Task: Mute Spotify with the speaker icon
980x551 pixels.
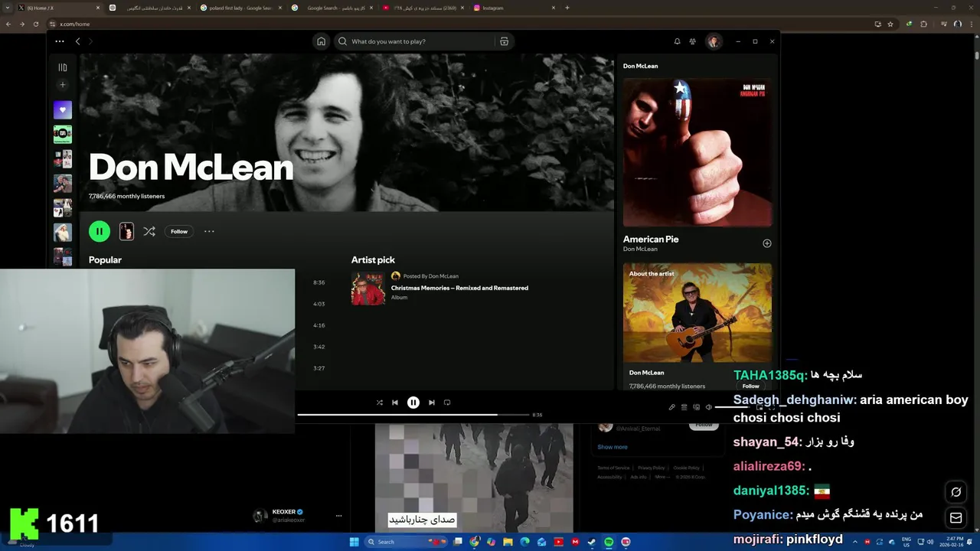Action: click(709, 407)
